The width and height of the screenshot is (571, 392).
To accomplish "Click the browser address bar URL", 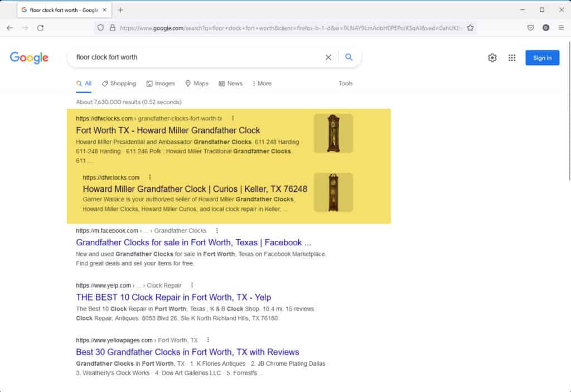I will pyautogui.click(x=289, y=28).
